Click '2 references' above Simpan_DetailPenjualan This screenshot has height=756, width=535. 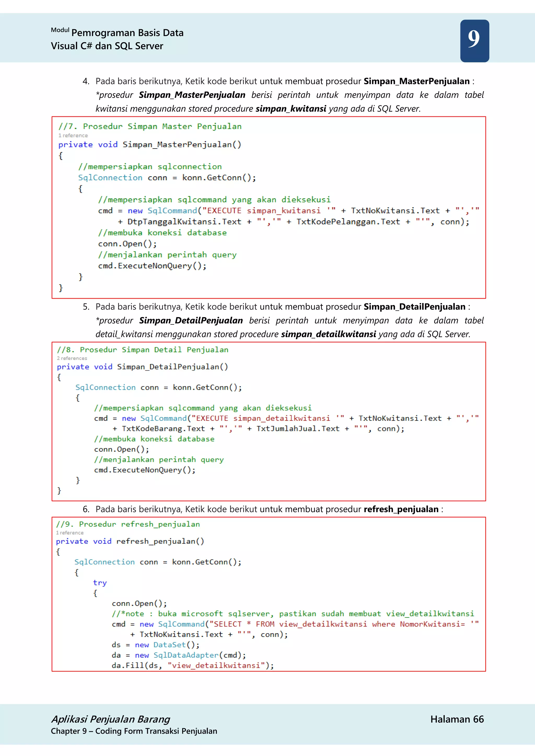pos(72,358)
